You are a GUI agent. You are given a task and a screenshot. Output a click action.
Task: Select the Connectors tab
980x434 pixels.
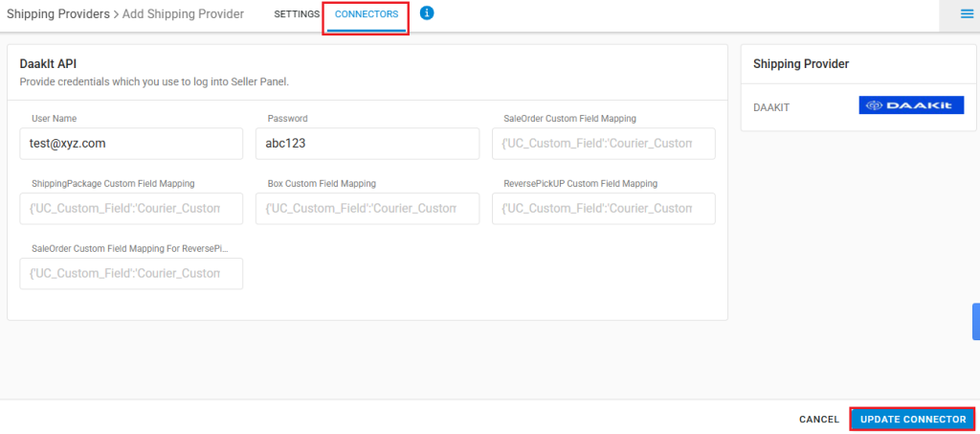tap(367, 14)
